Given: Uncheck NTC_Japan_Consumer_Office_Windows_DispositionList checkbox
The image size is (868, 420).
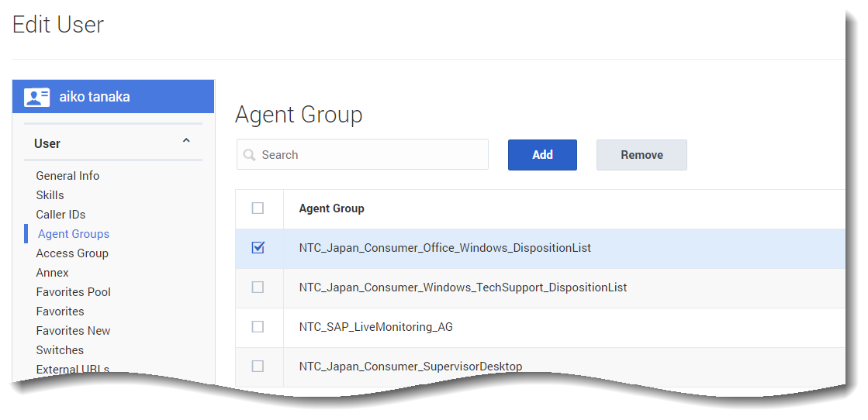Looking at the screenshot, I should click(258, 248).
